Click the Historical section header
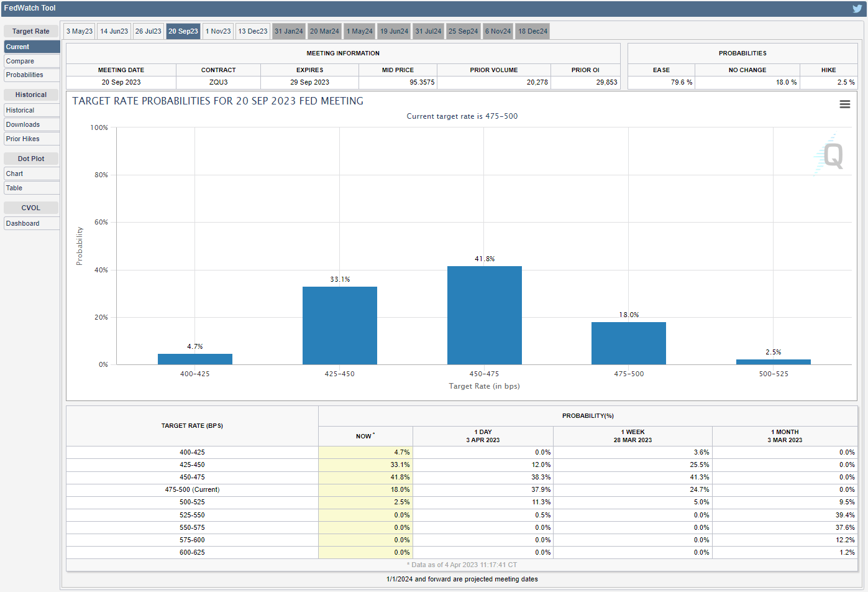Screen dimensions: 868x592 click(x=31, y=95)
